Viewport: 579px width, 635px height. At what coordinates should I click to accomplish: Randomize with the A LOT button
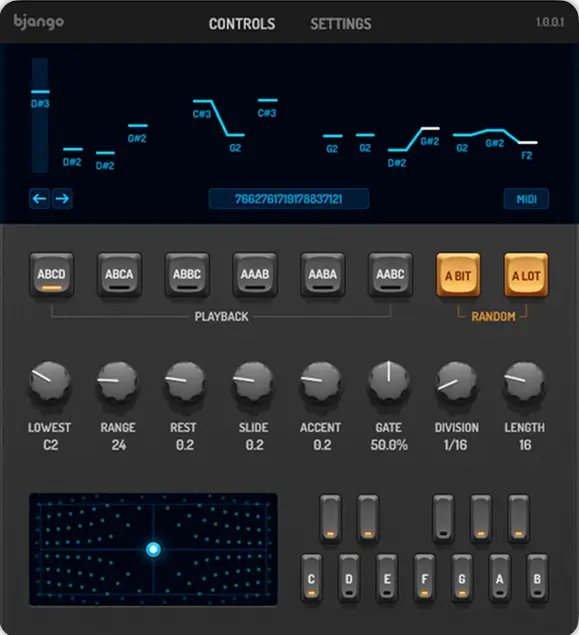tap(526, 275)
